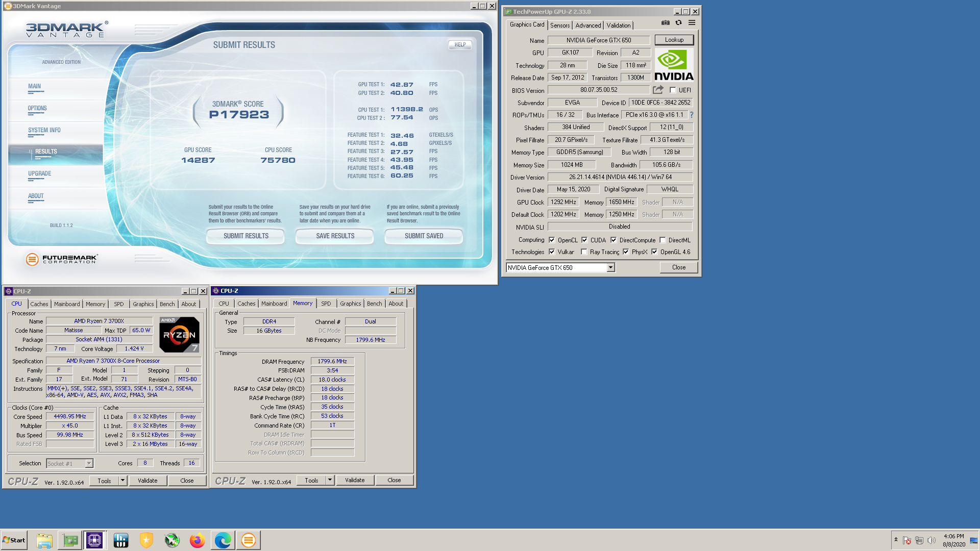Viewport: 980px width, 551px height.
Task: Open File Explorer from taskbar
Action: coord(44,540)
